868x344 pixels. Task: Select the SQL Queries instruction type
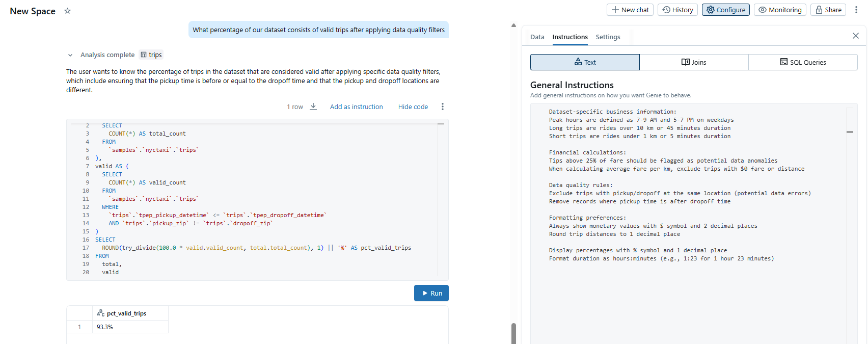click(x=803, y=62)
